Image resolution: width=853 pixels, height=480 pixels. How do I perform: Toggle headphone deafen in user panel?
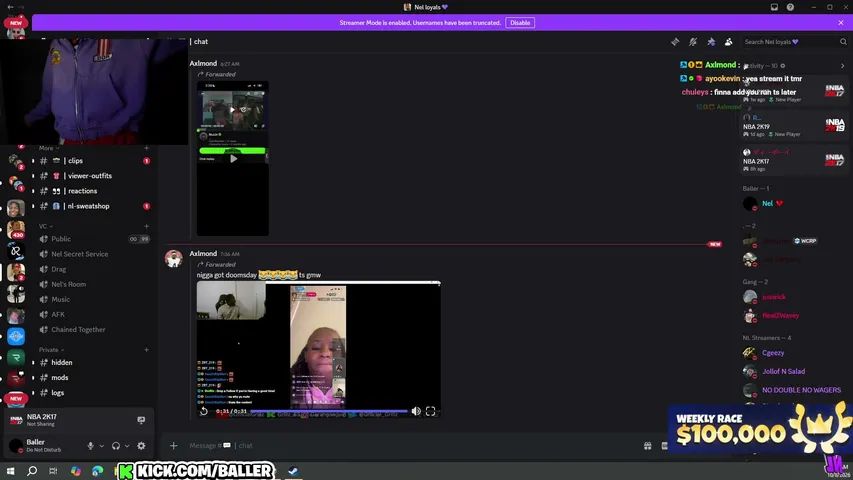point(116,446)
